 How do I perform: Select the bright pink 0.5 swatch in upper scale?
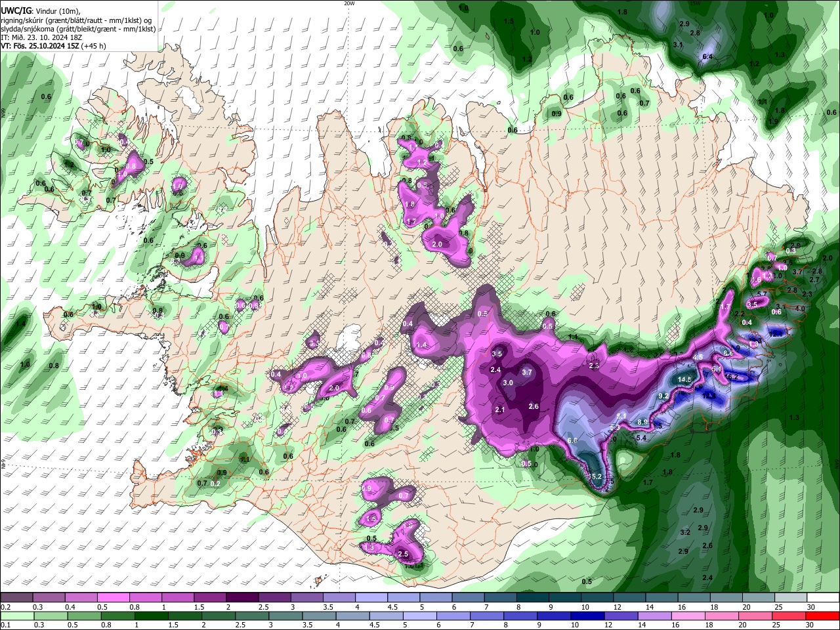click(x=113, y=597)
